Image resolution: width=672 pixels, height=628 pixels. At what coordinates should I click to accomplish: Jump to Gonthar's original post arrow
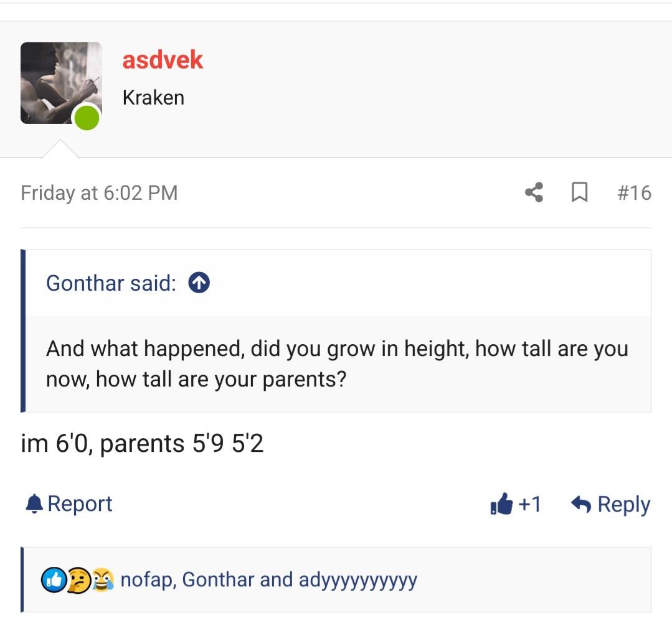(x=199, y=283)
